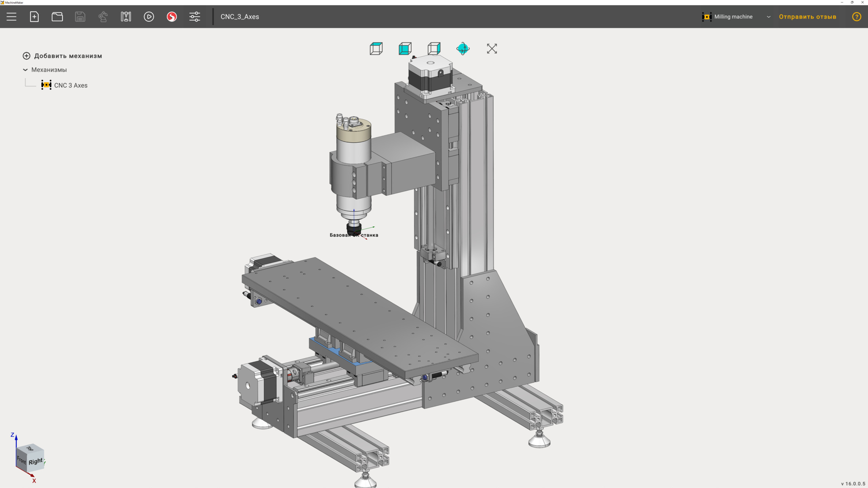This screenshot has width=868, height=488.
Task: Create a new project file
Action: [34, 17]
